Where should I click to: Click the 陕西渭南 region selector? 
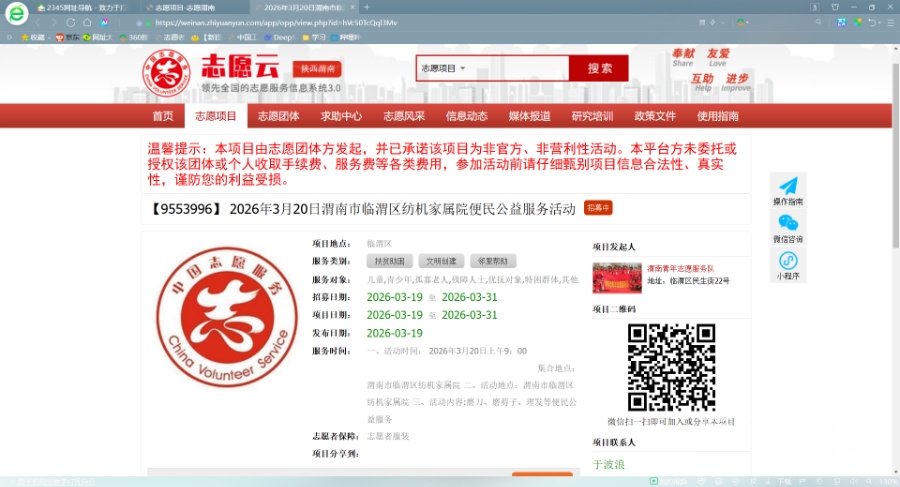(316, 69)
